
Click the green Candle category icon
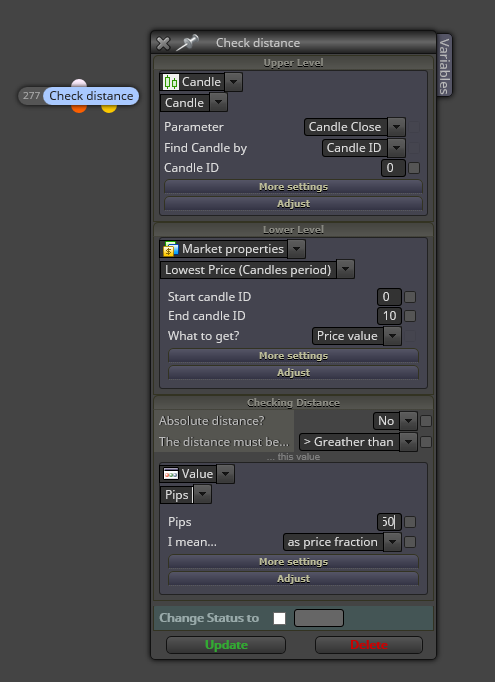coord(171,82)
